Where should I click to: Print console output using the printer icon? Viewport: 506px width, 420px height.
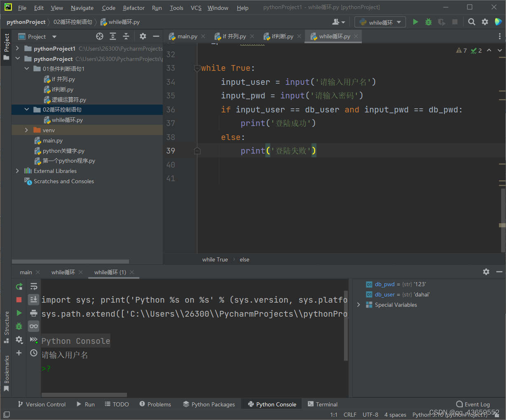tap(33, 313)
